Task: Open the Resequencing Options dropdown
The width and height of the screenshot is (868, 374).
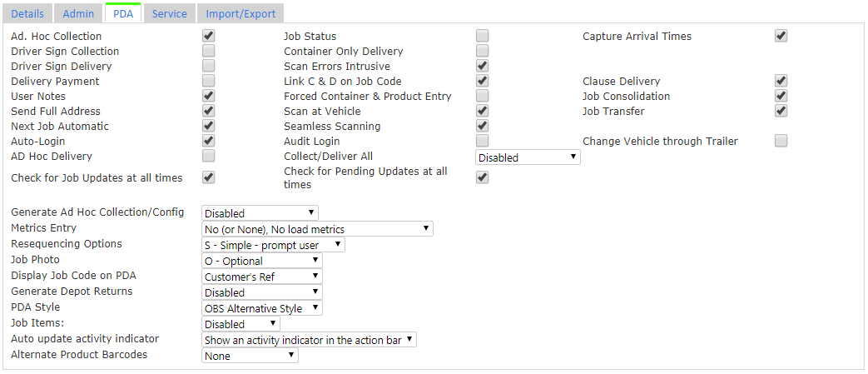Action: click(273, 244)
